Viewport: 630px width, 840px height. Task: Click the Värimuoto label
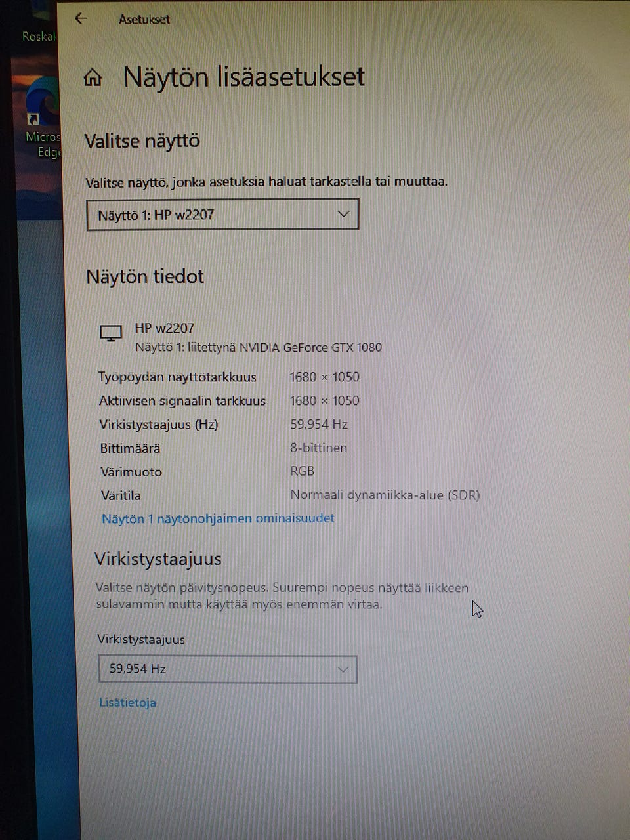(131, 472)
